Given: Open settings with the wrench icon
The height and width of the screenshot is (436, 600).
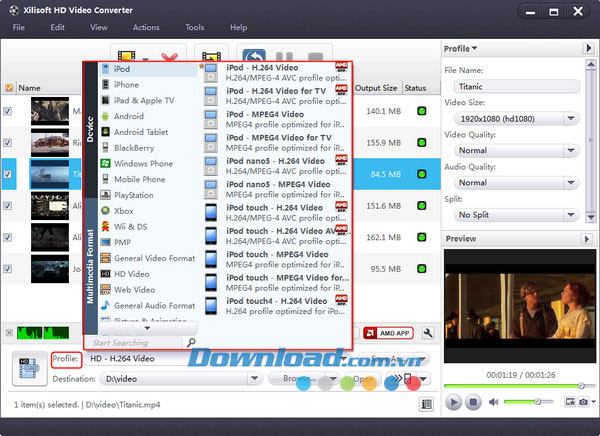Looking at the screenshot, I should [428, 333].
